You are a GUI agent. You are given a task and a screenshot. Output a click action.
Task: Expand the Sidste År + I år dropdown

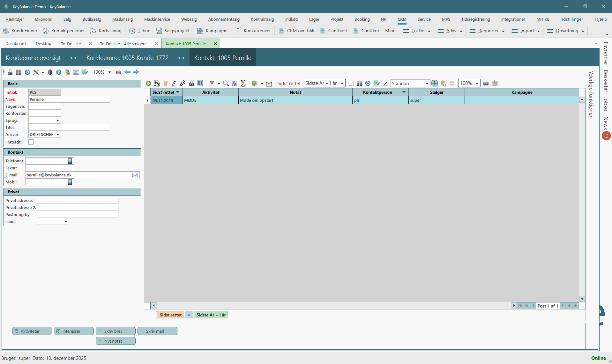342,83
